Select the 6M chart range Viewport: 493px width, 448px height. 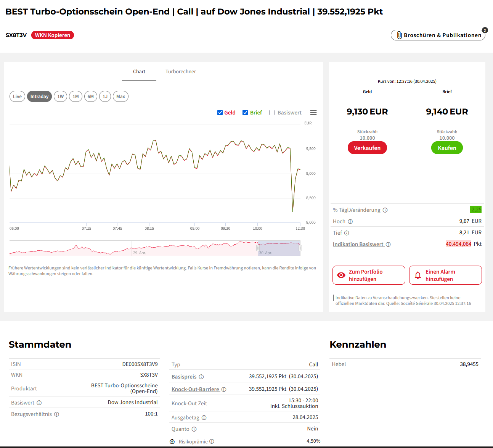[x=91, y=97]
